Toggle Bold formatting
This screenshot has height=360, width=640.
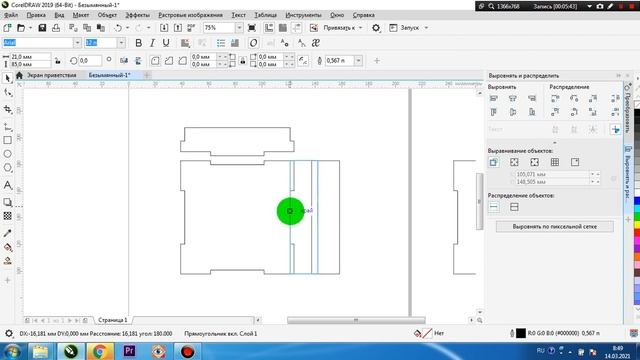coord(138,43)
